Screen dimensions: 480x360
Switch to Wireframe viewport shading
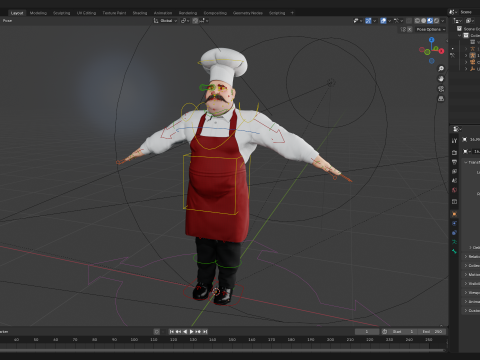[417, 21]
